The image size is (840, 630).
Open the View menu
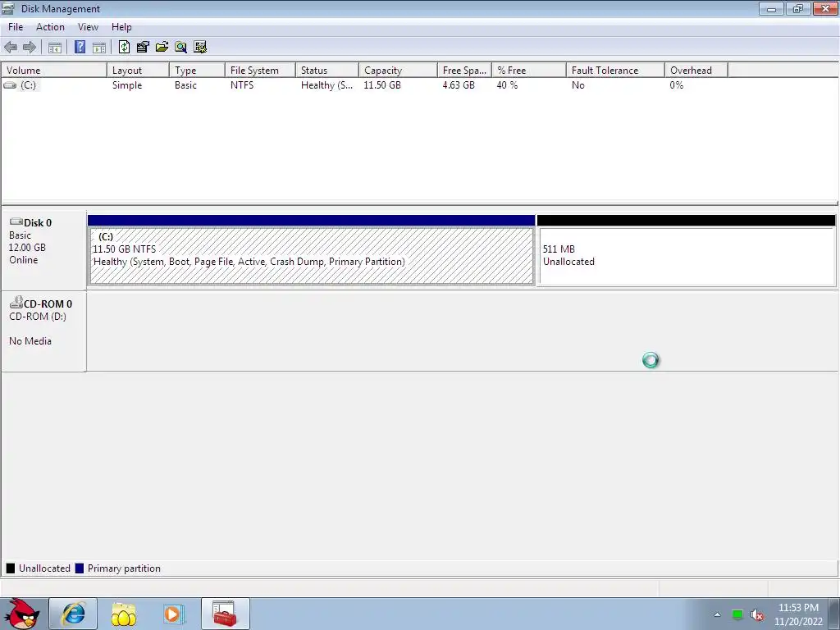(x=88, y=27)
